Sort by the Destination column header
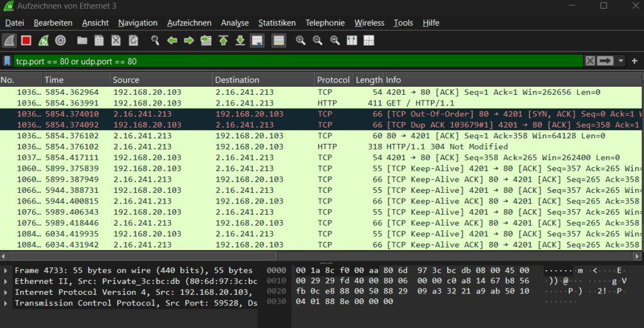 click(264, 80)
